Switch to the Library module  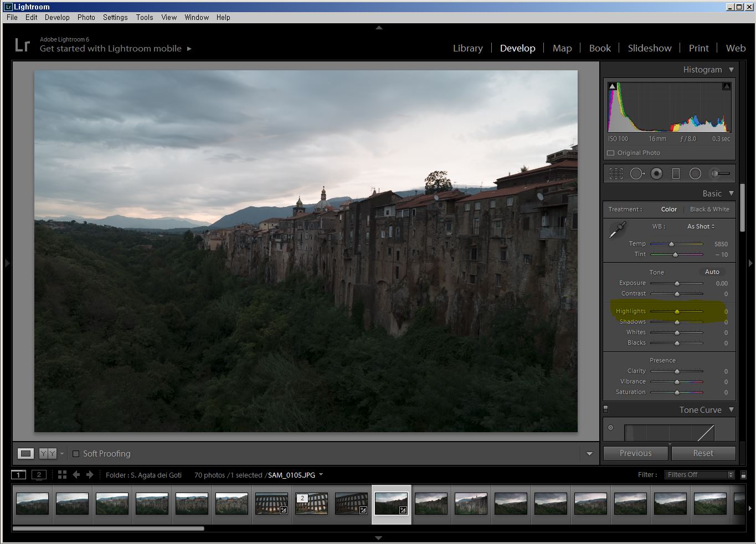tap(467, 48)
